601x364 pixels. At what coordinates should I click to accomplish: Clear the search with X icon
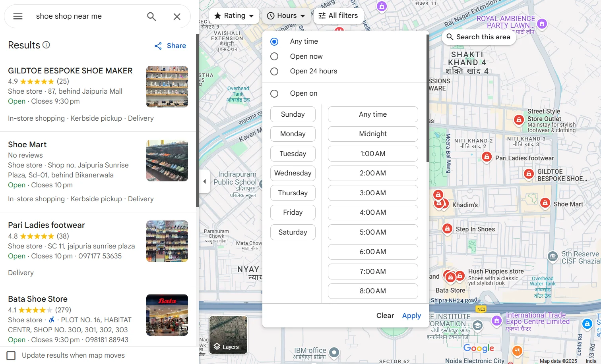coord(177,16)
